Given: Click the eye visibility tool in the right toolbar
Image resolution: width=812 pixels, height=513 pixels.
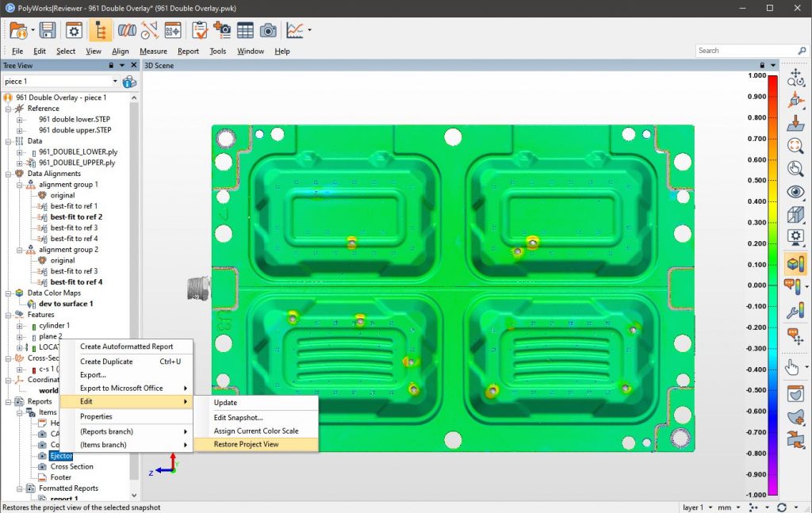Looking at the screenshot, I should [795, 192].
